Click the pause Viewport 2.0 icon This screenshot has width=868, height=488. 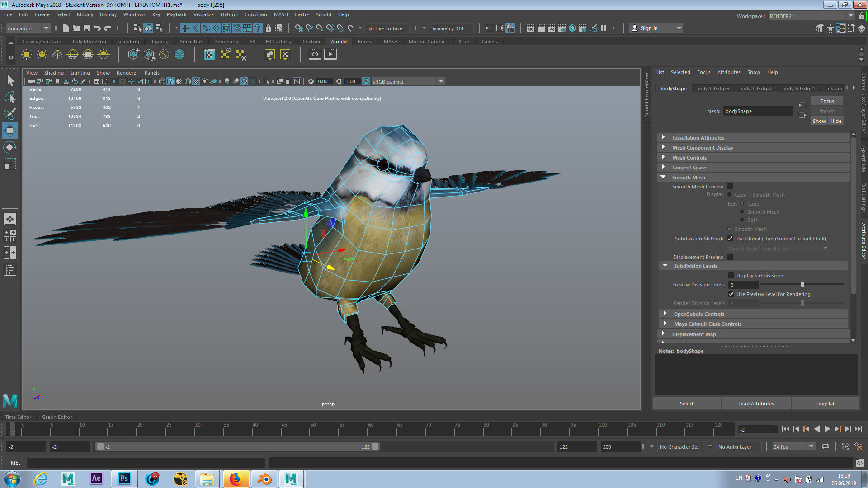tap(604, 28)
